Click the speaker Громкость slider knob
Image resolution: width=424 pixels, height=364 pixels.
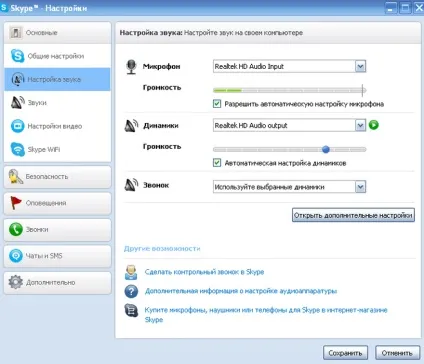[326, 149]
